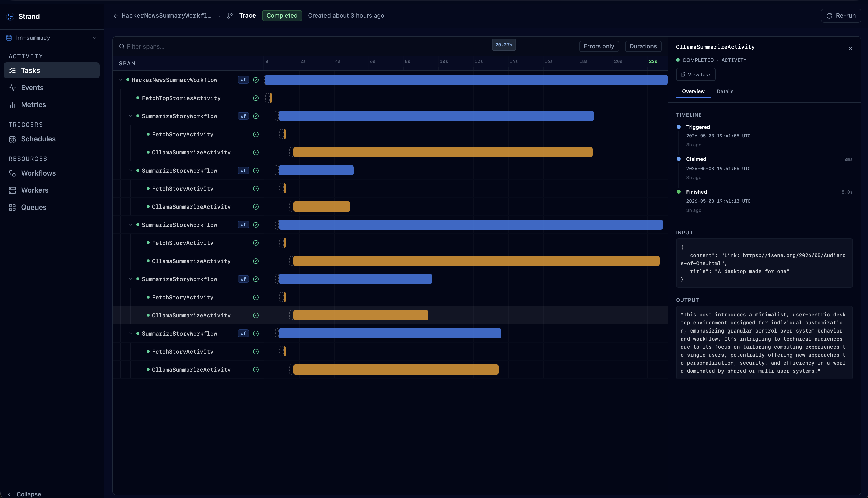This screenshot has height=498, width=868.
Task: Click the Trace branch icon
Action: click(230, 16)
